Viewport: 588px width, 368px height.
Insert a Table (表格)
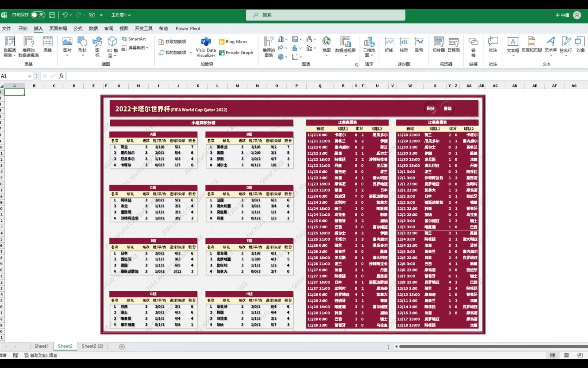(x=48, y=45)
